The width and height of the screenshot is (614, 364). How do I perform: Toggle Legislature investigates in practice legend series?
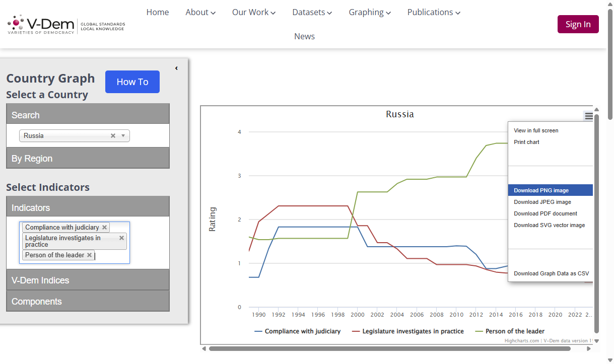408,331
